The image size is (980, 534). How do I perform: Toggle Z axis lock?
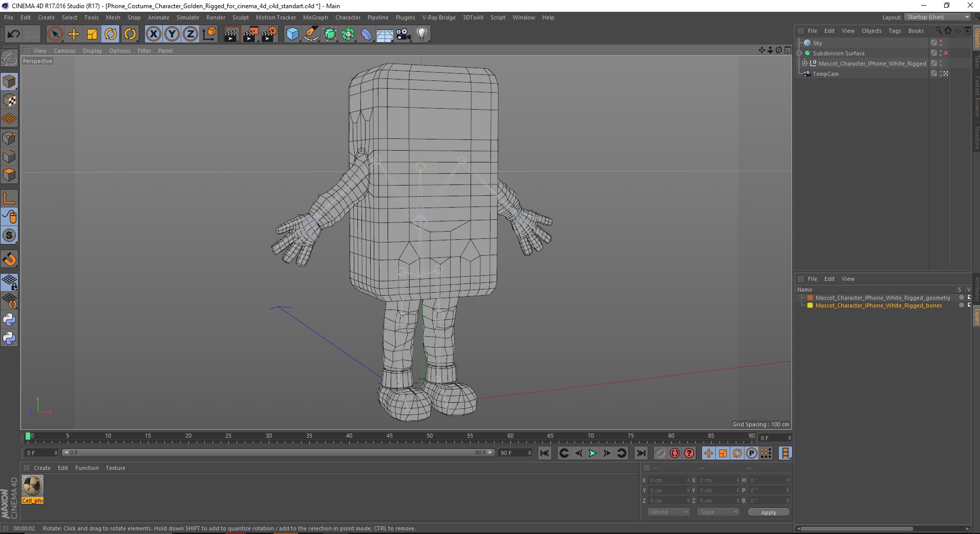[x=190, y=34]
